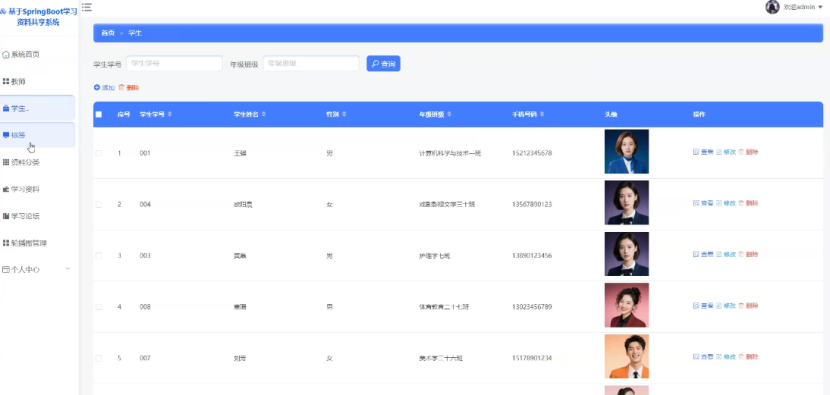Screen dimensions: 830x395
Task: Sort by the 学生学号 column arrows
Action: (169, 114)
